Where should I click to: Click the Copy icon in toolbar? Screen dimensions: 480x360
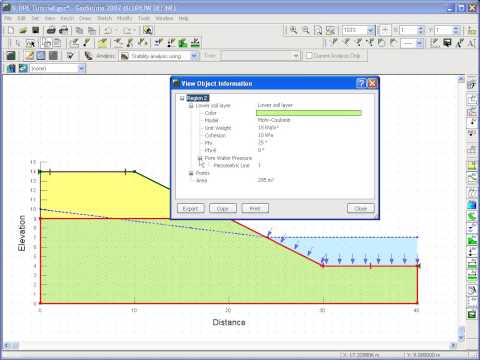pos(79,31)
